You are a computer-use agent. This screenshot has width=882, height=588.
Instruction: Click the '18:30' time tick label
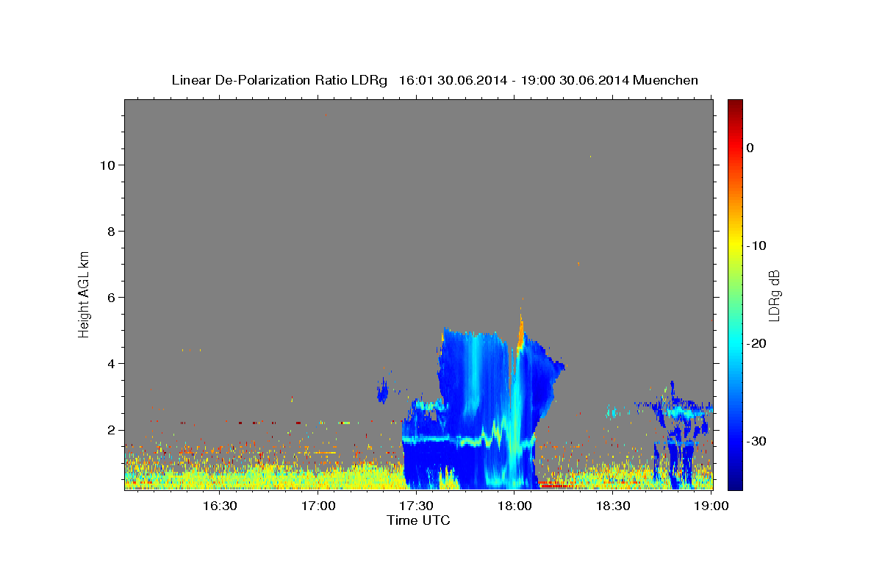point(614,506)
